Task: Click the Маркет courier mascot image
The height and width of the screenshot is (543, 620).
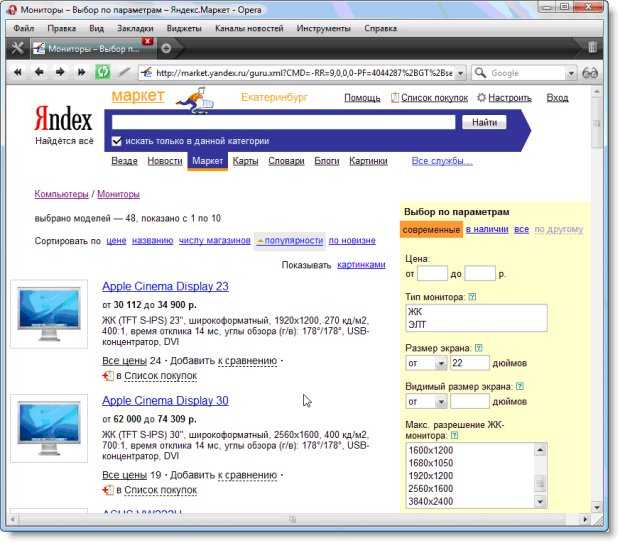Action: (x=195, y=100)
